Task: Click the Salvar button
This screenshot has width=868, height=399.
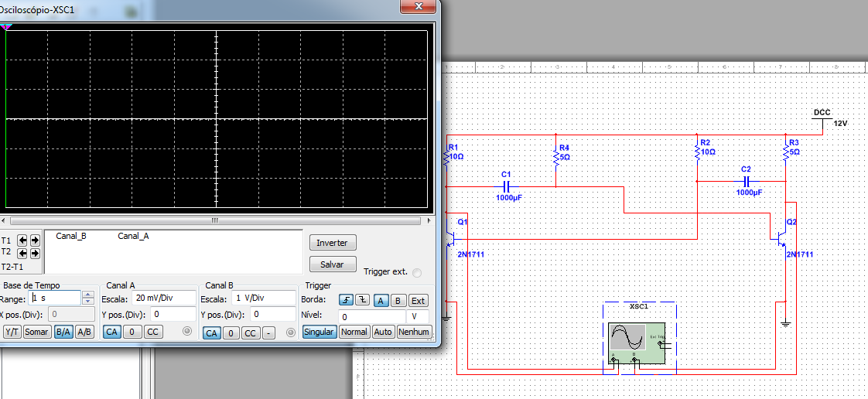Action: click(332, 264)
